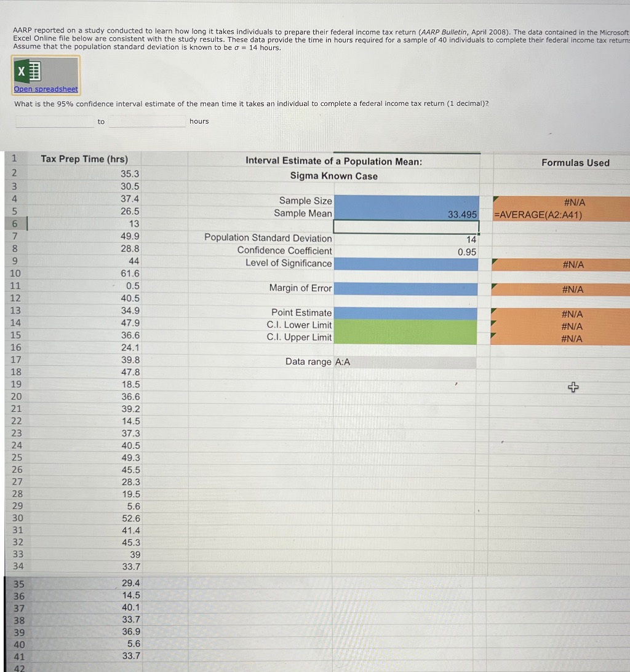This screenshot has height=672, width=630.
Task: Select the 'Tax Prep Time (hrs)' header cell
Action: (x=84, y=159)
